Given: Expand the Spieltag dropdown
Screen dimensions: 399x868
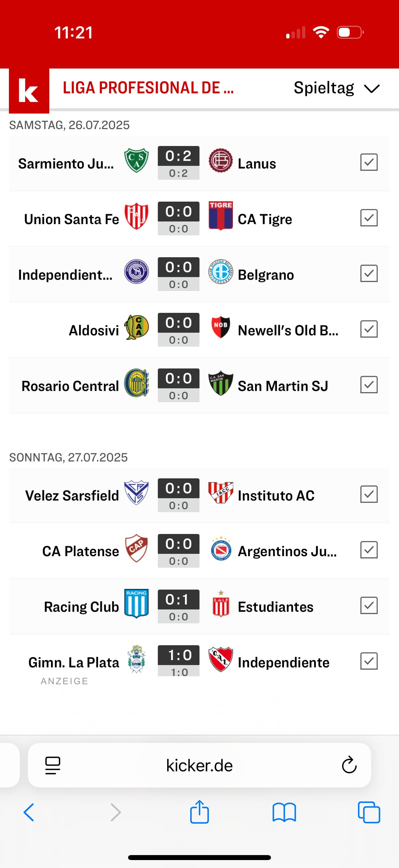Looking at the screenshot, I should pyautogui.click(x=337, y=88).
